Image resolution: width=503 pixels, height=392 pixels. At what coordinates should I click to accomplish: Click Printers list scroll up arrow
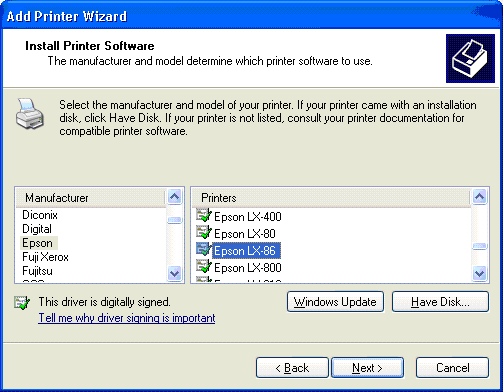[x=480, y=197]
